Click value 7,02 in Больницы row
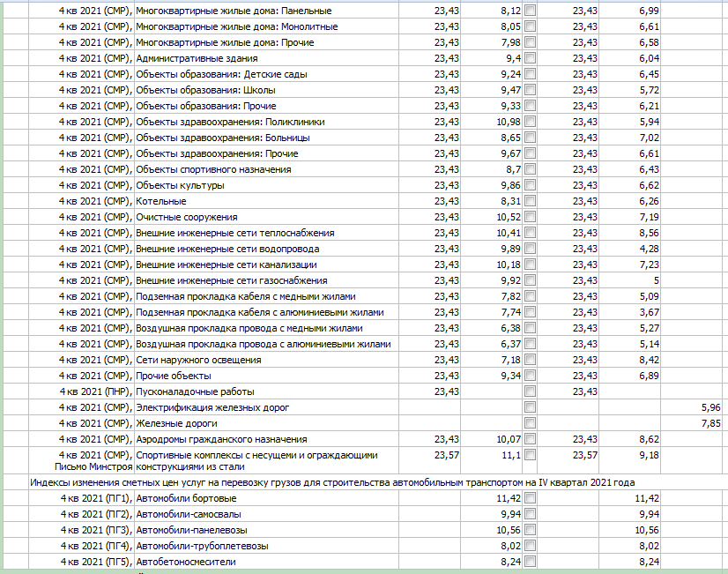This screenshot has width=728, height=574. [x=649, y=138]
